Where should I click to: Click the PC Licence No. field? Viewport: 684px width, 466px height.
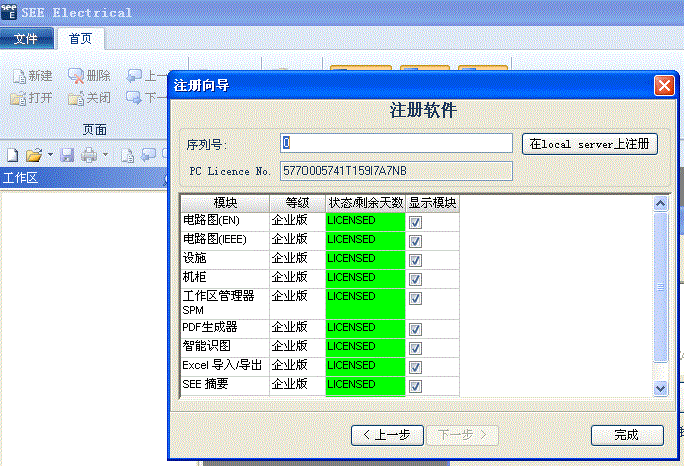tap(396, 171)
